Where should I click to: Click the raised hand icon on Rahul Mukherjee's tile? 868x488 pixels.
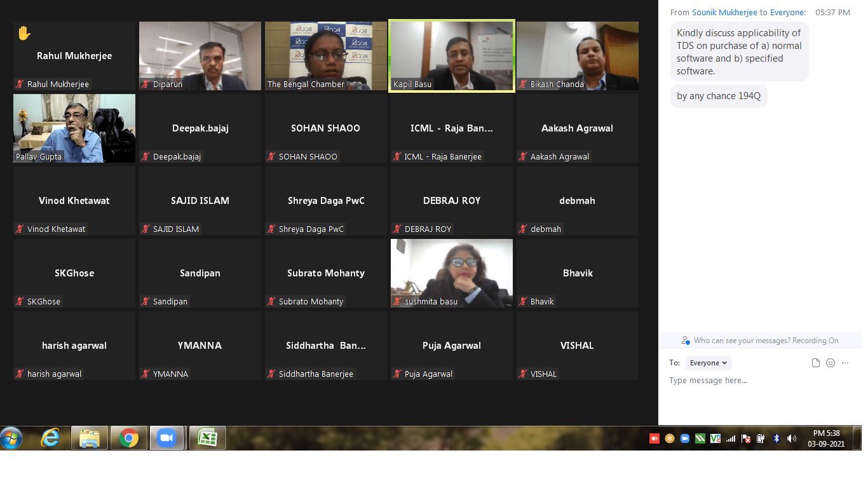(24, 33)
